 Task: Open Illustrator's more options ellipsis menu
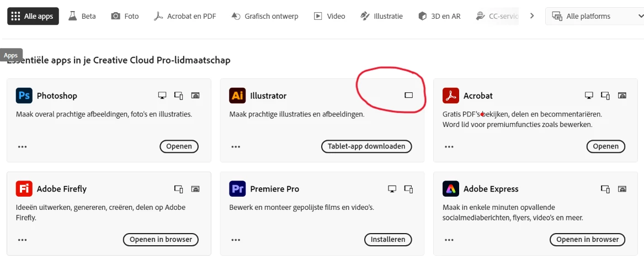pyautogui.click(x=235, y=146)
